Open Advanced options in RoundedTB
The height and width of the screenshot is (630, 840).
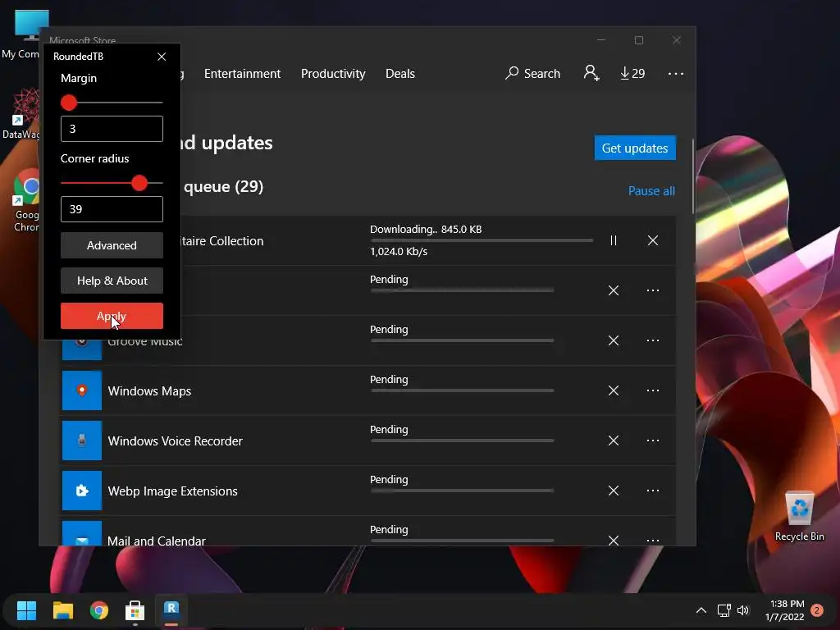coord(112,244)
